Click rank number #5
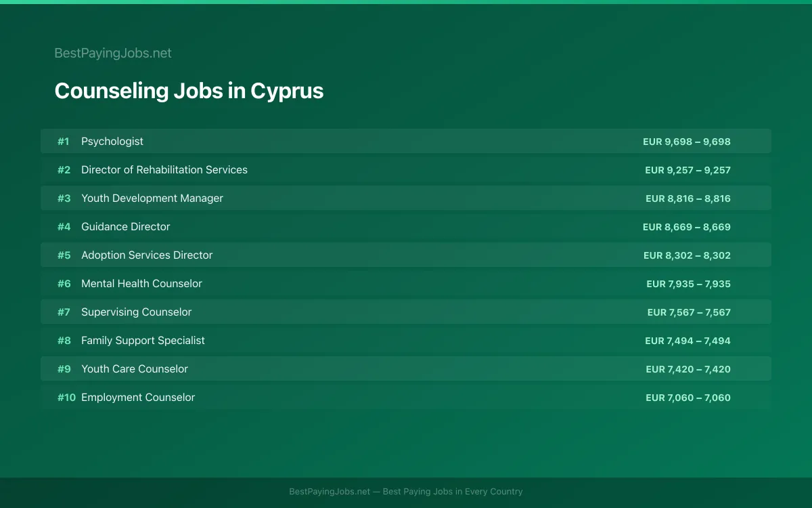 (64, 255)
